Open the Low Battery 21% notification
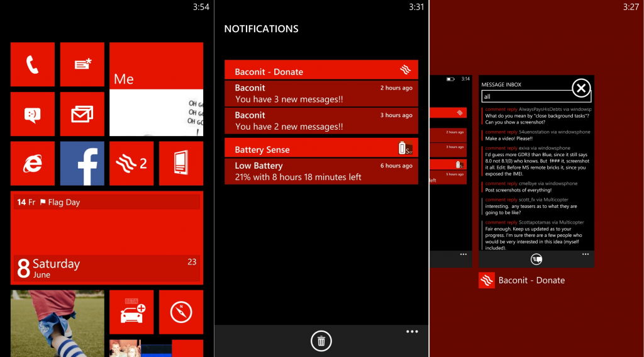644x357 pixels. coord(321,171)
